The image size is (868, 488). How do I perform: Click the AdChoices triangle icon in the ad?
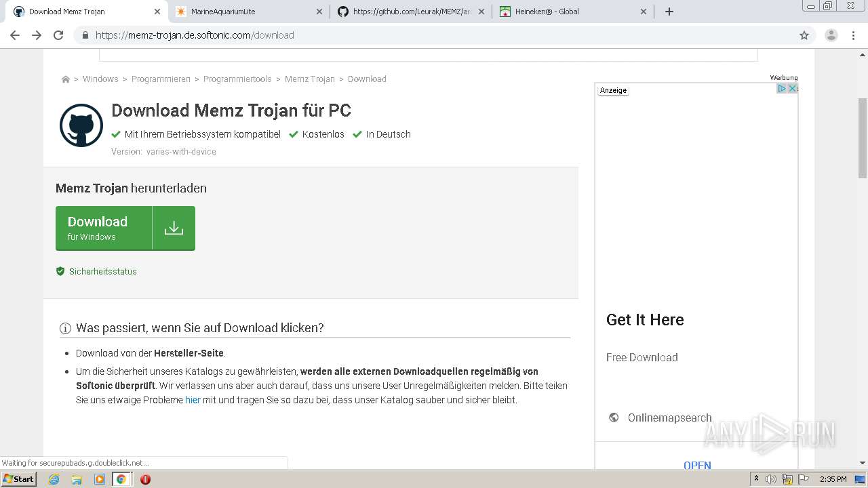(x=781, y=89)
